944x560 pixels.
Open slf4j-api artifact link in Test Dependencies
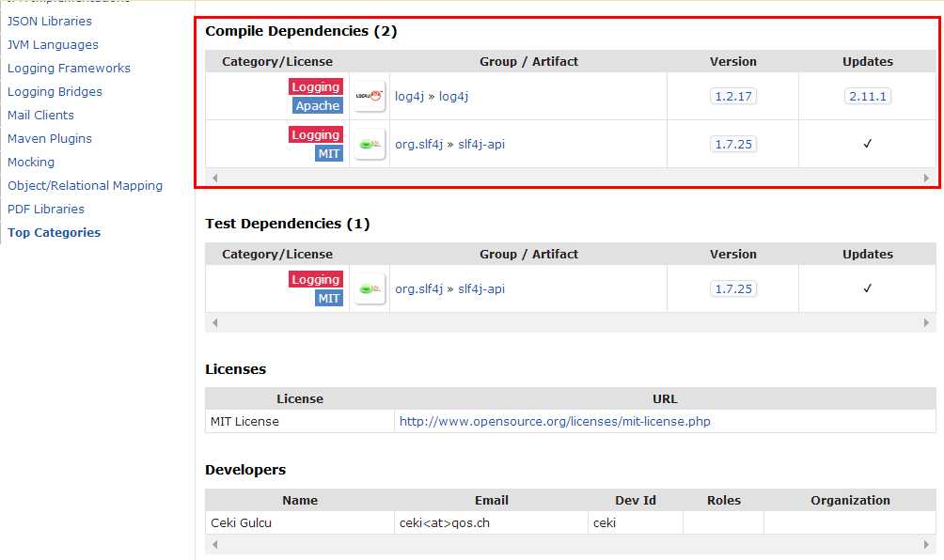tap(481, 288)
